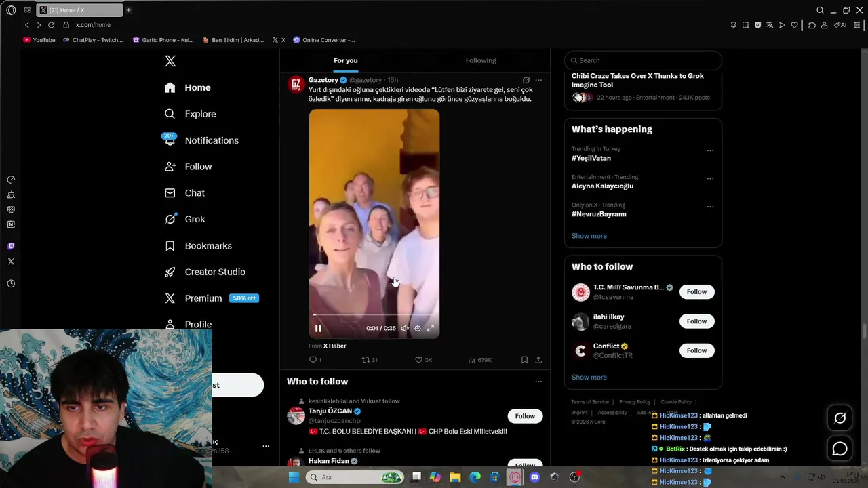Follow ilahi ilkay
The image size is (868, 488).
click(x=696, y=321)
